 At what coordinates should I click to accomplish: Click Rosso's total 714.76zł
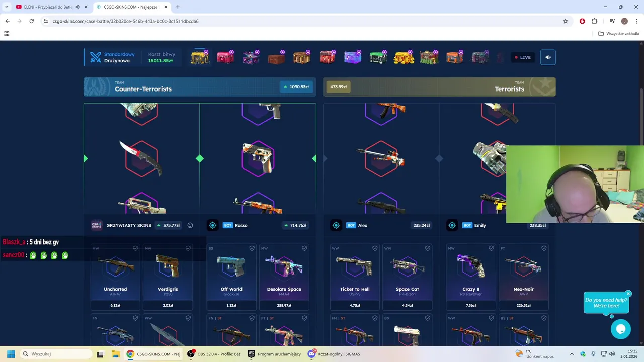(x=296, y=225)
